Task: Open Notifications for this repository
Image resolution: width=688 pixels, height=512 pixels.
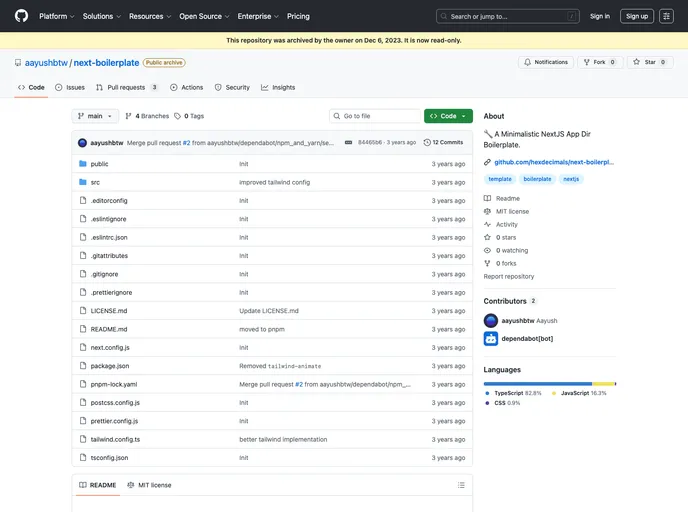Action: [545, 62]
